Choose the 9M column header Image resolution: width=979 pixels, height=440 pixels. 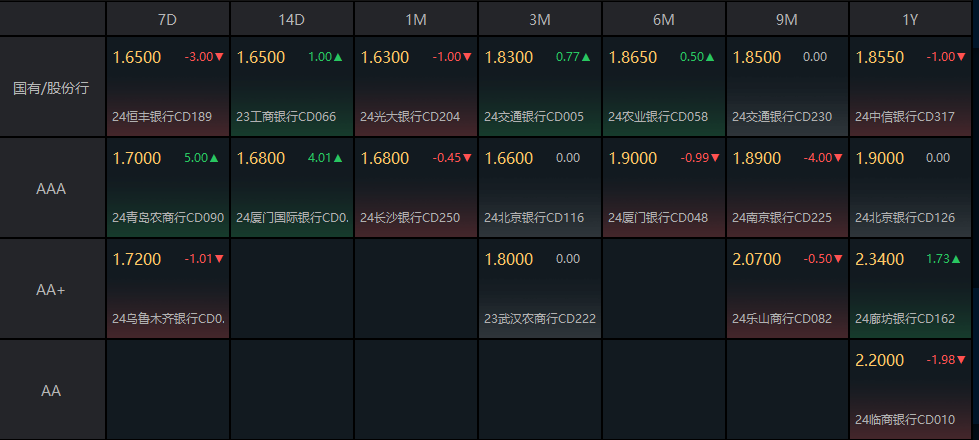tap(787, 19)
